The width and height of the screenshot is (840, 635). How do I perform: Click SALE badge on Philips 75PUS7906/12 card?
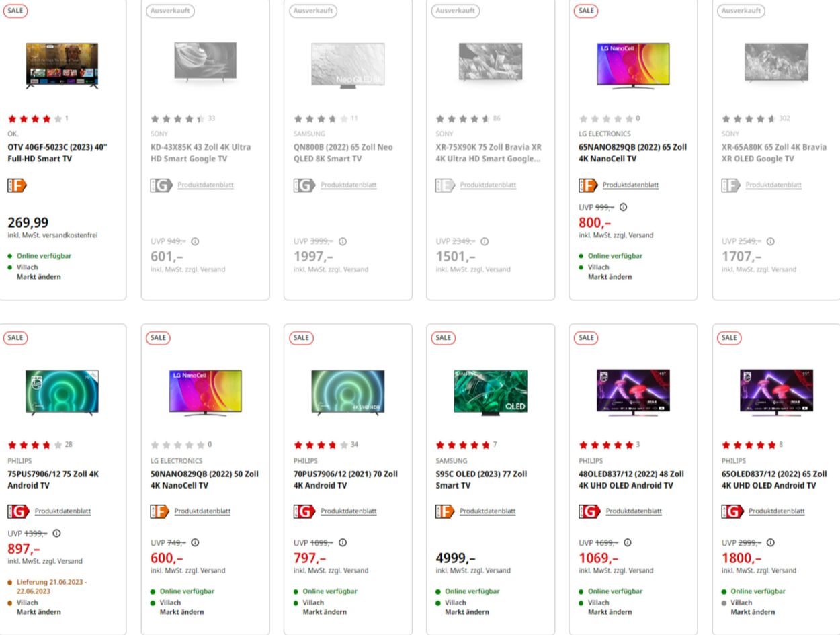[x=15, y=337]
